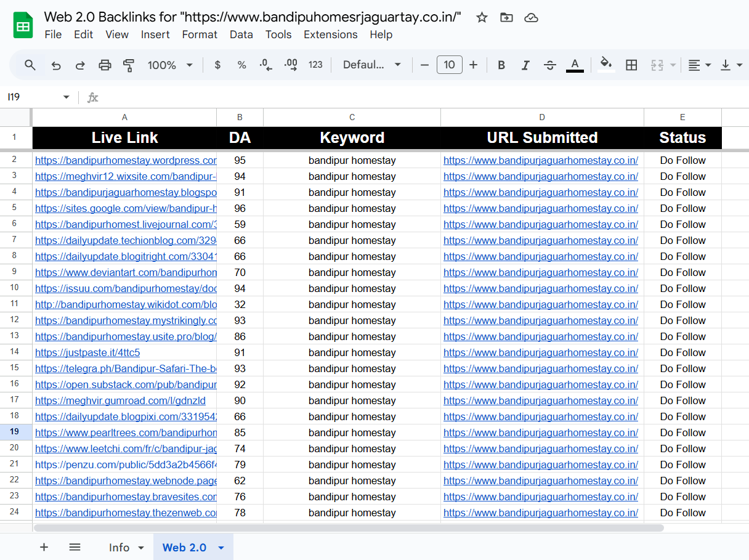749x560 pixels.
Task: Toggle strikethrough formatting
Action: (x=550, y=65)
